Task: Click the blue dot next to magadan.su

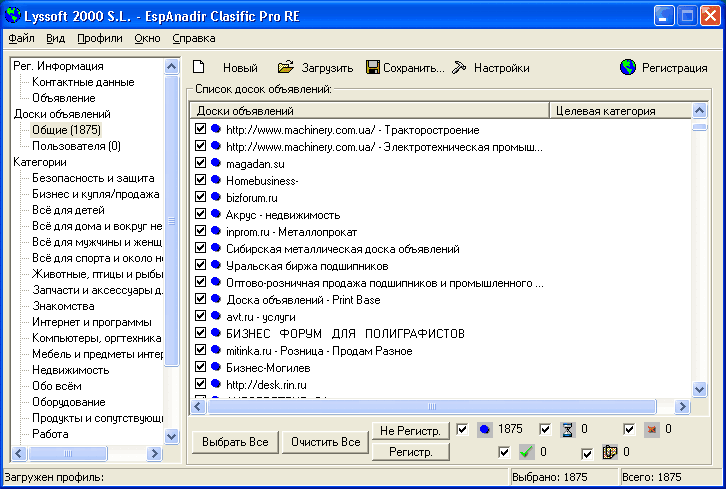Action: [216, 163]
